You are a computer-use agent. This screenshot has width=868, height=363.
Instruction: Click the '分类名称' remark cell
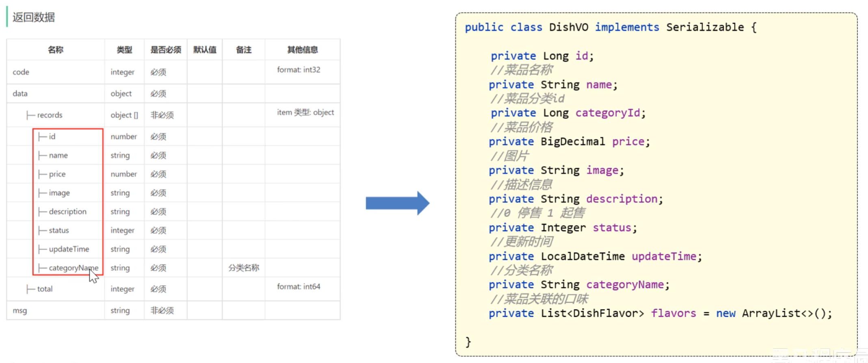pyautogui.click(x=244, y=268)
